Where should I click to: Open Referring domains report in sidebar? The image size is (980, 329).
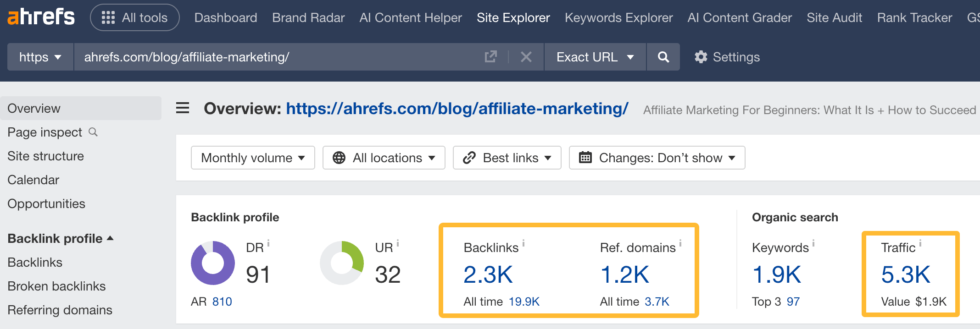[60, 310]
